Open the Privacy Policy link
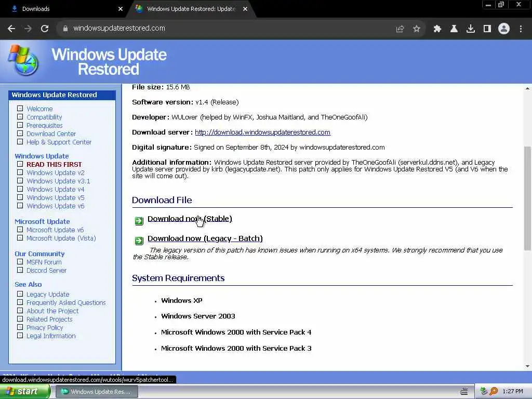The width and height of the screenshot is (532, 399). (x=45, y=328)
